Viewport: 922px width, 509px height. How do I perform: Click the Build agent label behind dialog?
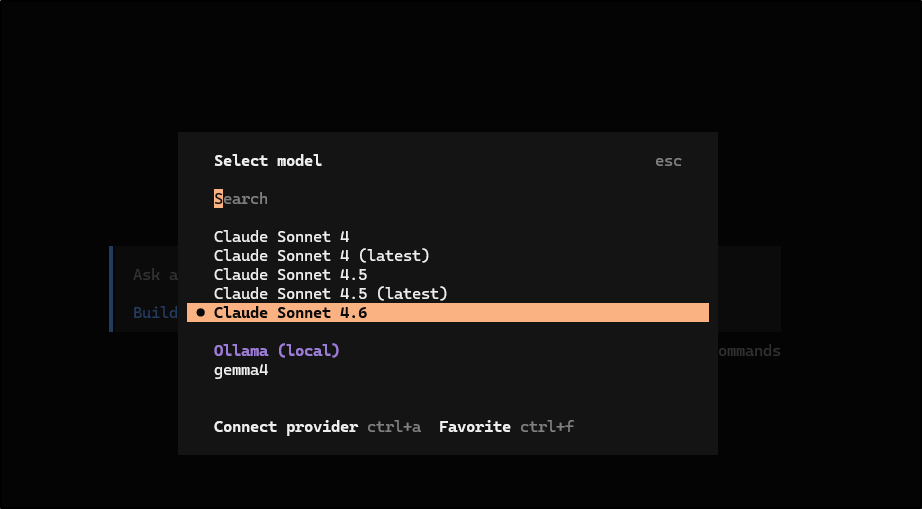(155, 312)
